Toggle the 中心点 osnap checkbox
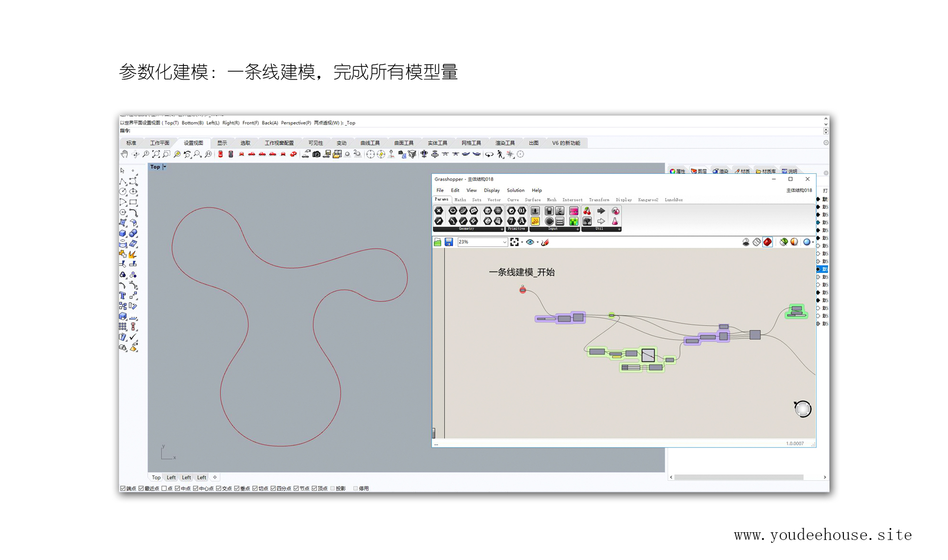948x560 pixels. 195,488
